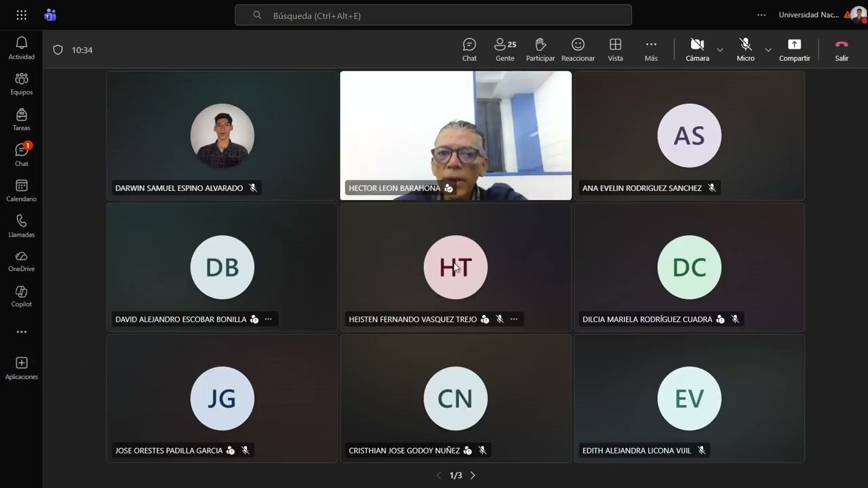Image resolution: width=868 pixels, height=488 pixels.
Task: Click muted mic icon of Darwin Samuel
Action: pyautogui.click(x=253, y=188)
